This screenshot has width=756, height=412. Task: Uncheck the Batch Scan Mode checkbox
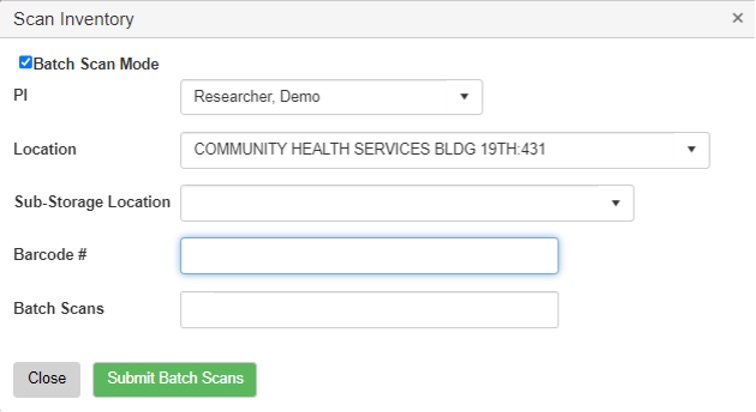(x=26, y=63)
